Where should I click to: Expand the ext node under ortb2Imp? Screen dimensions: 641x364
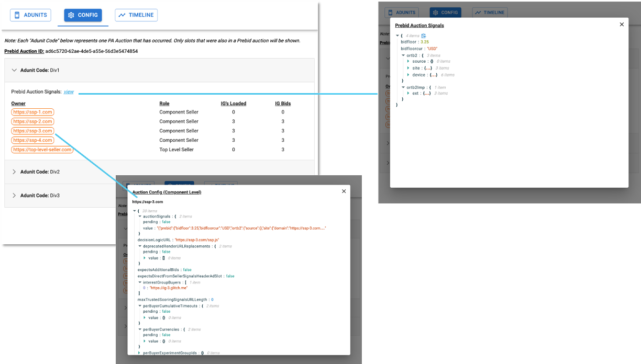(408, 93)
